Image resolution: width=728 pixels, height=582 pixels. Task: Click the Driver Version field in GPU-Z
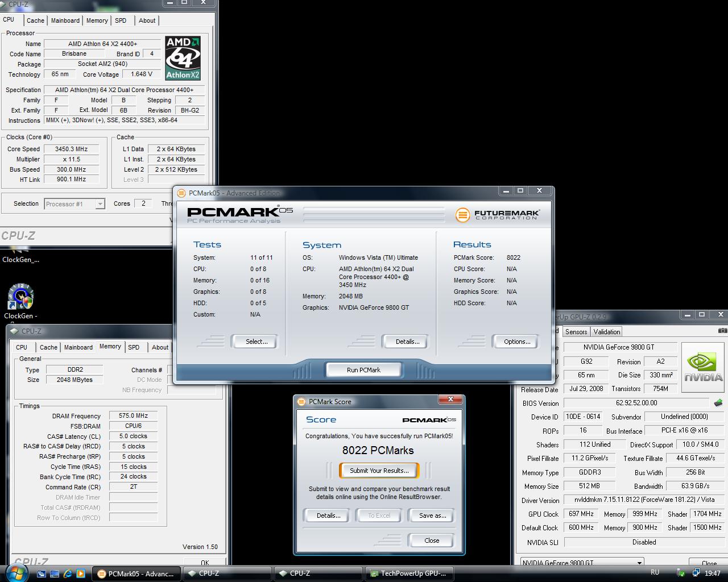[644, 500]
